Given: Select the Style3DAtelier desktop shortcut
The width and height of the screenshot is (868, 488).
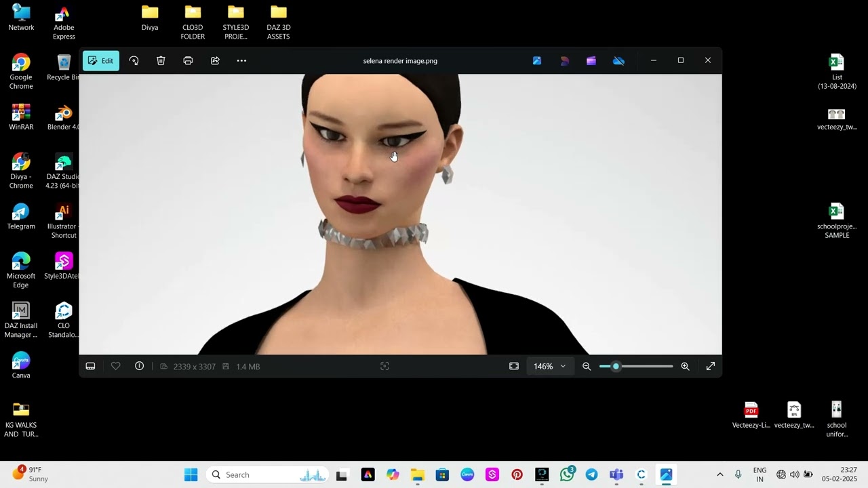Looking at the screenshot, I should pos(63,266).
